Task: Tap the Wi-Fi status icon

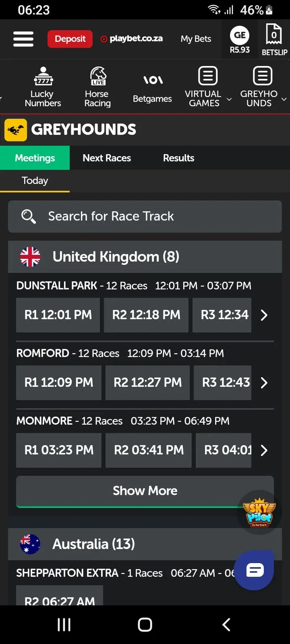Action: (x=214, y=10)
